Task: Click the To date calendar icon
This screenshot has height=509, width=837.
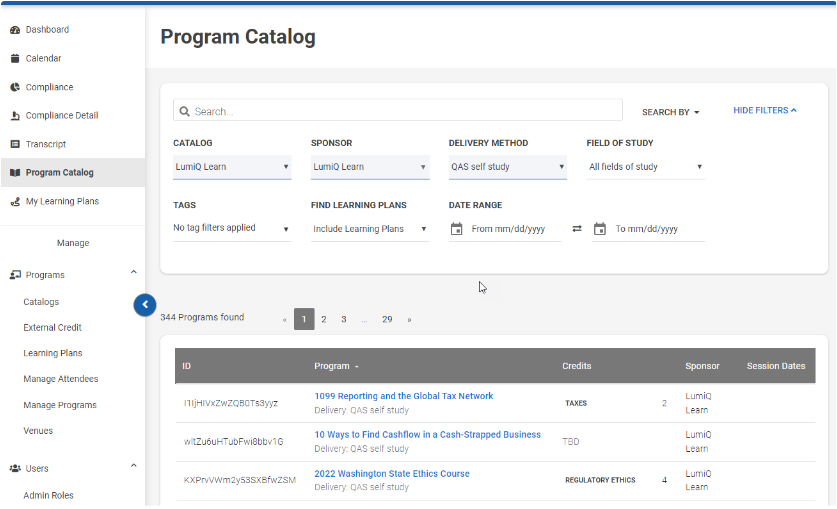Action: [600, 229]
